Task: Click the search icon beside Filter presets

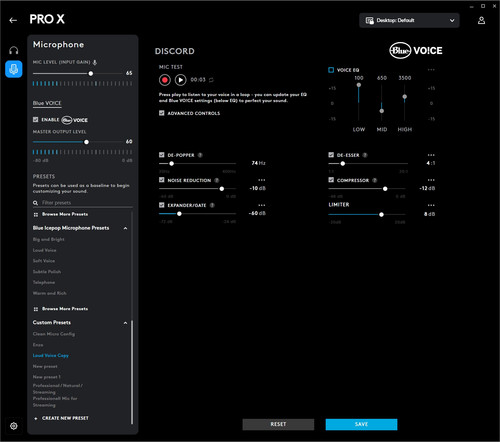Action: pos(35,203)
